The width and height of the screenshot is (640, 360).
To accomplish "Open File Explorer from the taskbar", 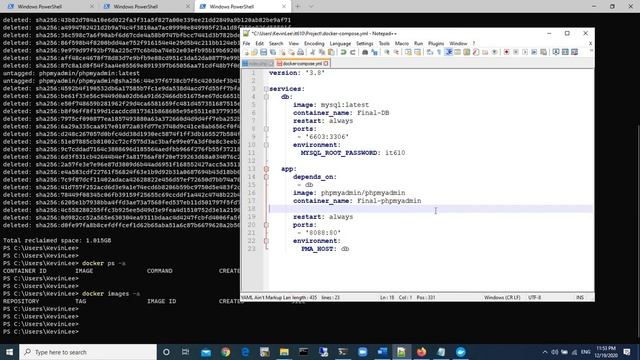I will 284,352.
